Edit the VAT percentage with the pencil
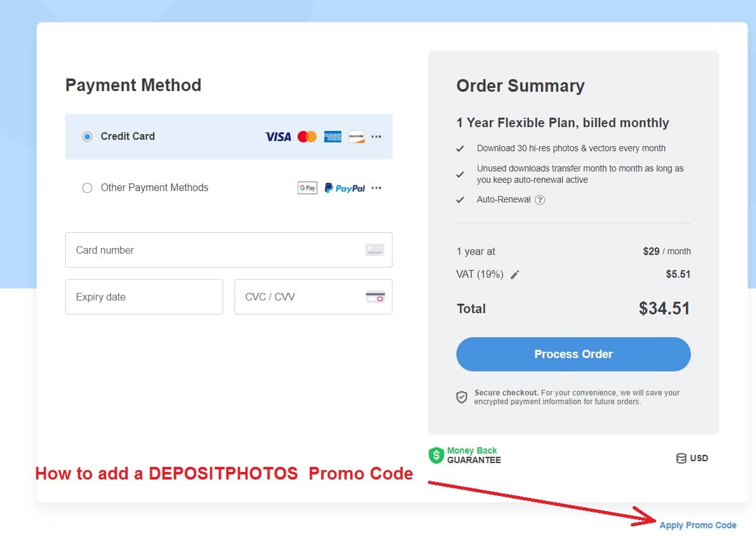This screenshot has height=539, width=756. [515, 274]
